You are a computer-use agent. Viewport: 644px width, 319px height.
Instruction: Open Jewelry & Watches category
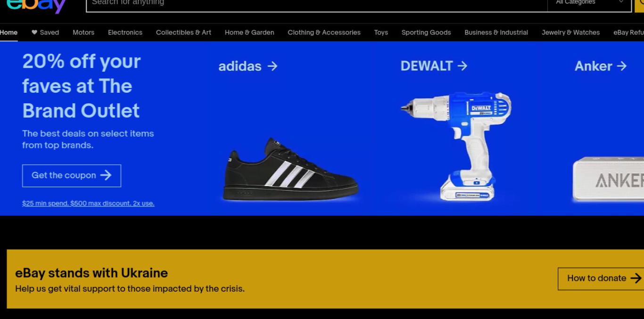pos(570,33)
